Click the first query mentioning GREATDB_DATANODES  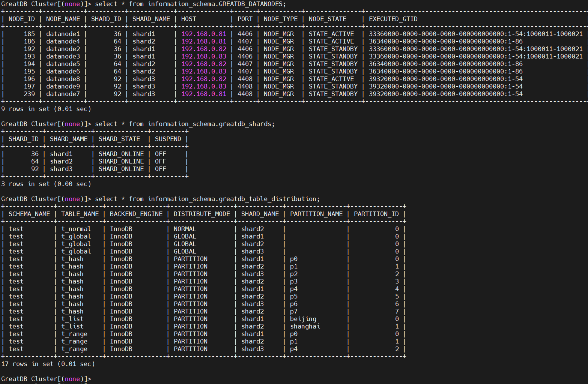click(x=190, y=4)
